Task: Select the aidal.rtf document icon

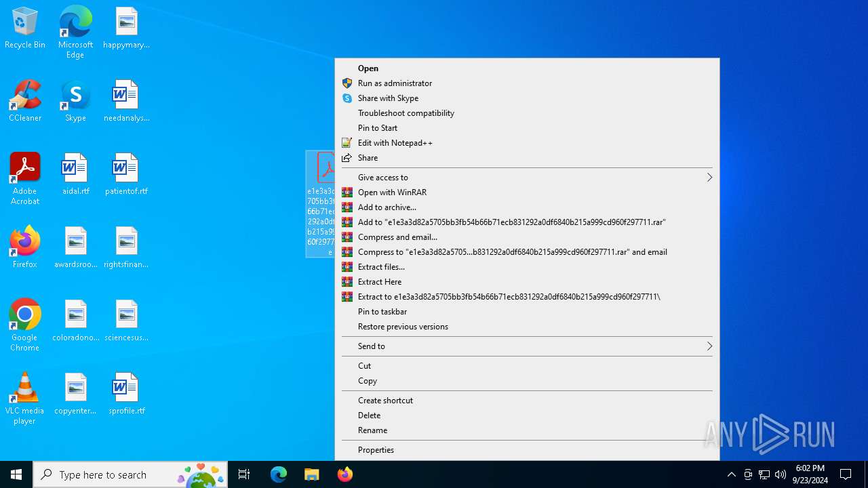Action: click(75, 175)
